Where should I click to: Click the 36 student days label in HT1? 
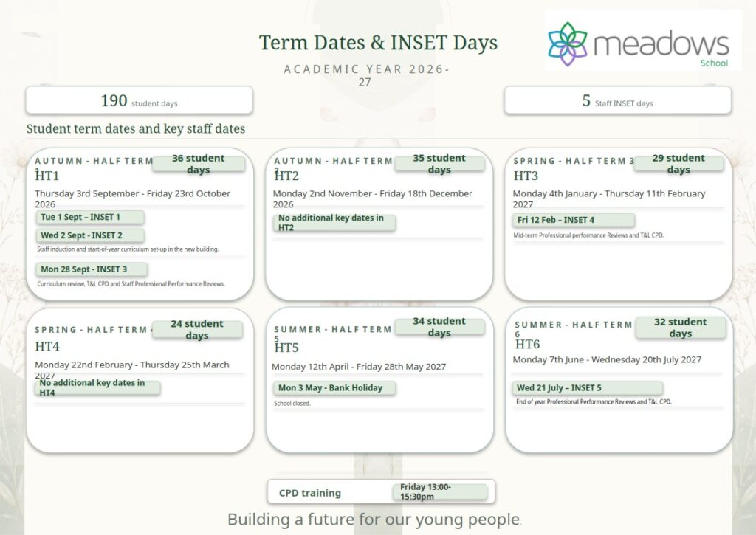199,164
